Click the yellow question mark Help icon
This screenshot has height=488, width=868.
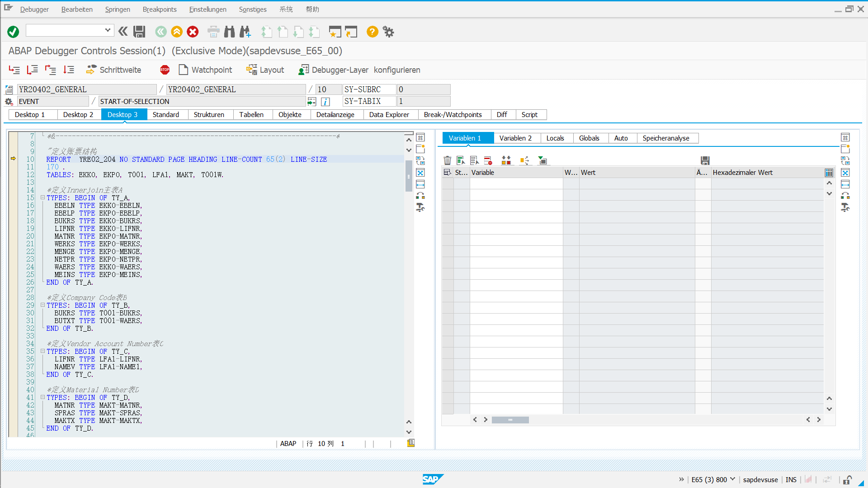[372, 32]
